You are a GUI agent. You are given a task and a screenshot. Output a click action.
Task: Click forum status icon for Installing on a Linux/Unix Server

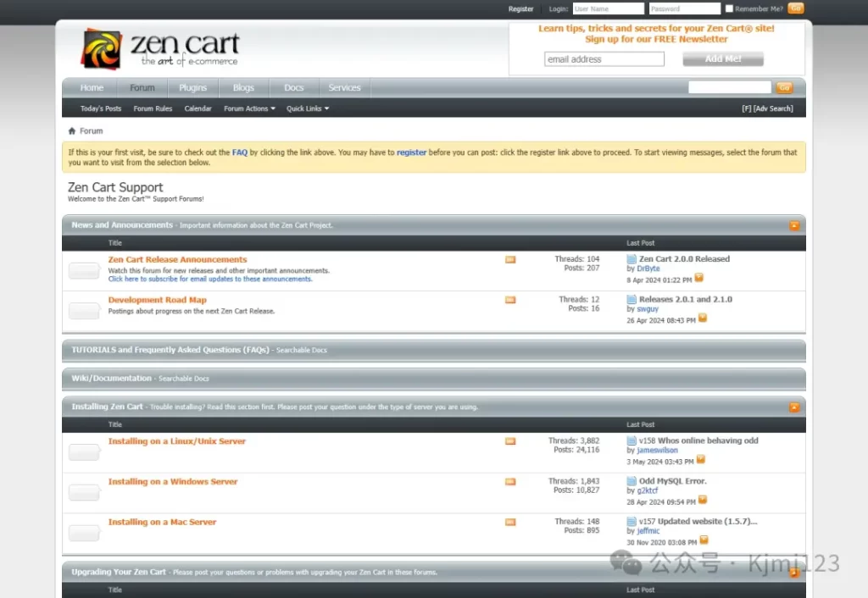84,452
